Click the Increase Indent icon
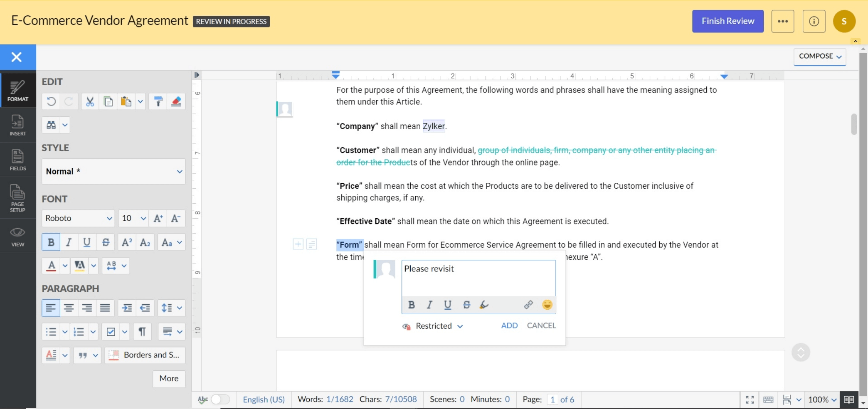This screenshot has height=409, width=868. [127, 308]
